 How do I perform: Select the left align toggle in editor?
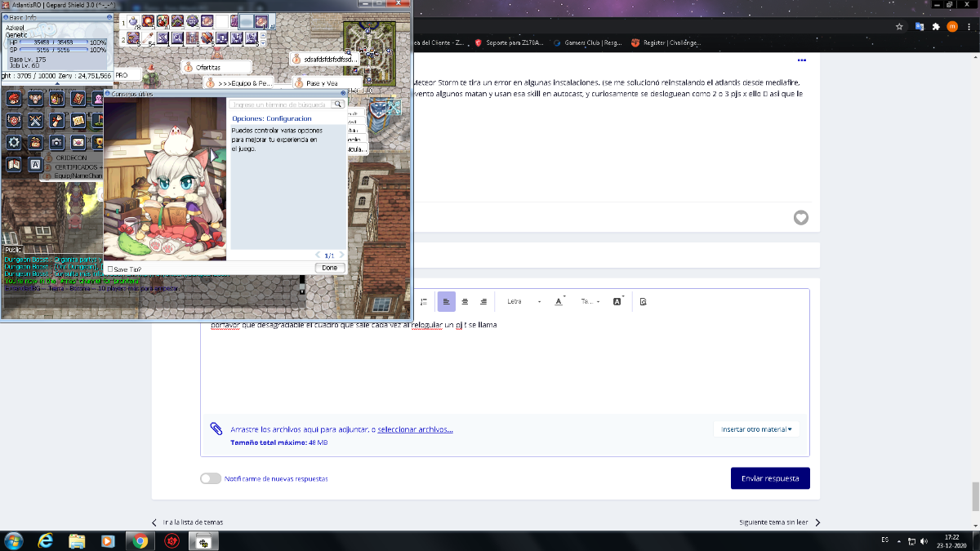point(446,302)
